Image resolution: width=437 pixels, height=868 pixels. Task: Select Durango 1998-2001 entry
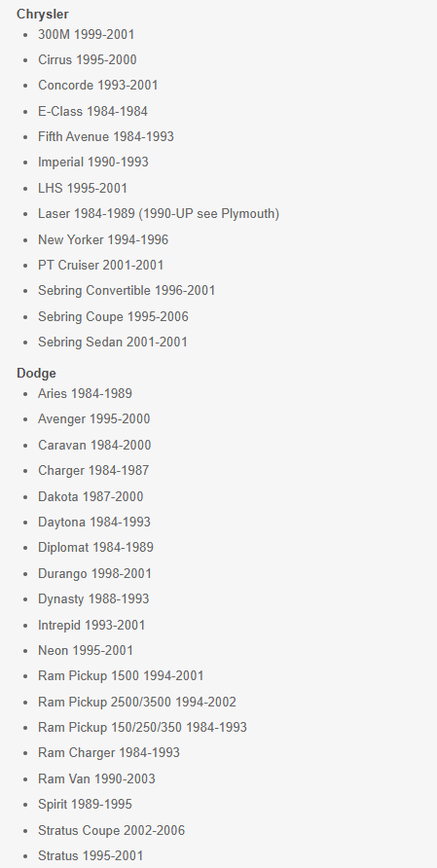[94, 573]
